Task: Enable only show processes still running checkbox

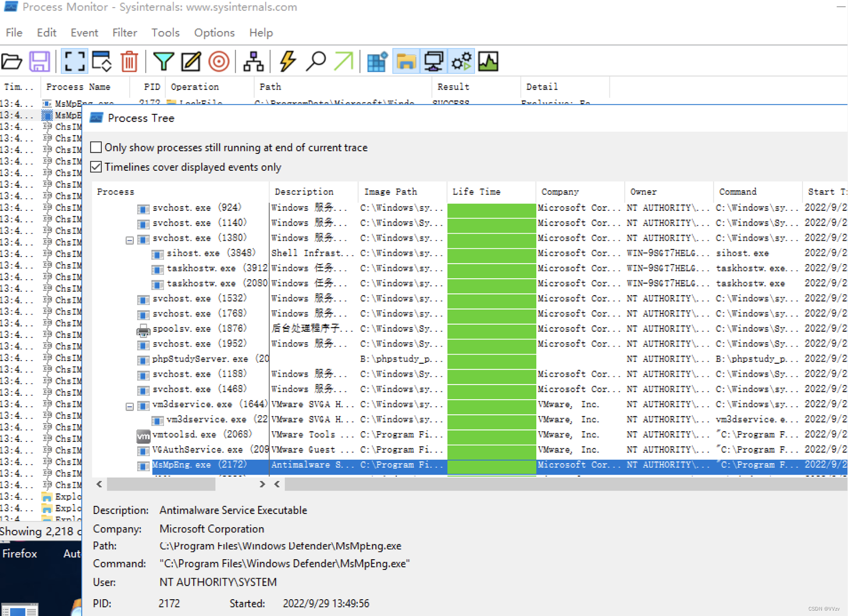Action: (96, 147)
